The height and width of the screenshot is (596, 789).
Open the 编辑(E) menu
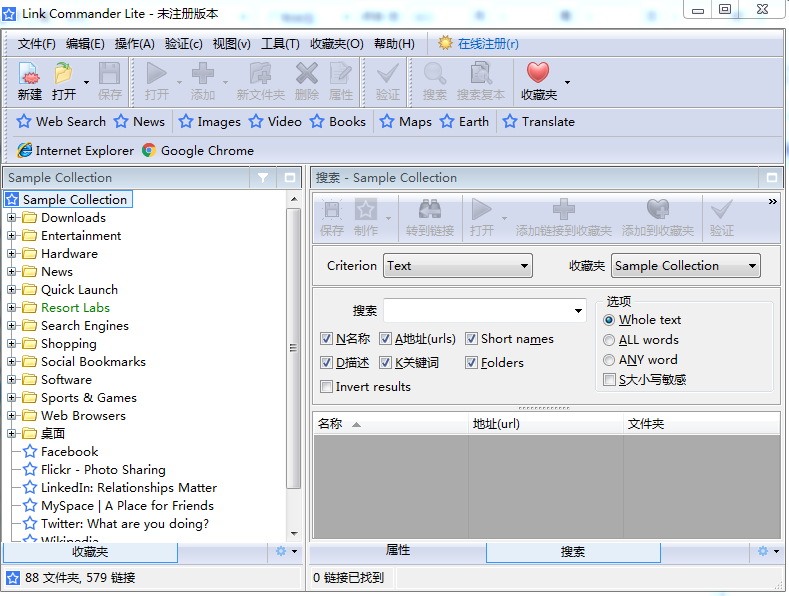pos(85,44)
